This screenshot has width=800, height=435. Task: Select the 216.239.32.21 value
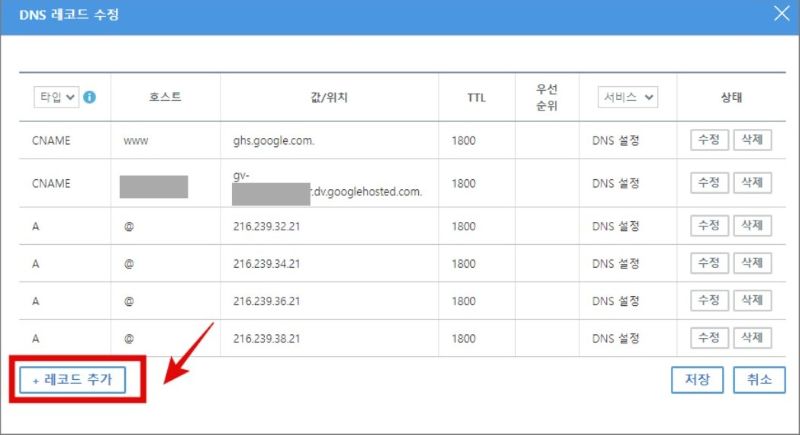pyautogui.click(x=266, y=226)
